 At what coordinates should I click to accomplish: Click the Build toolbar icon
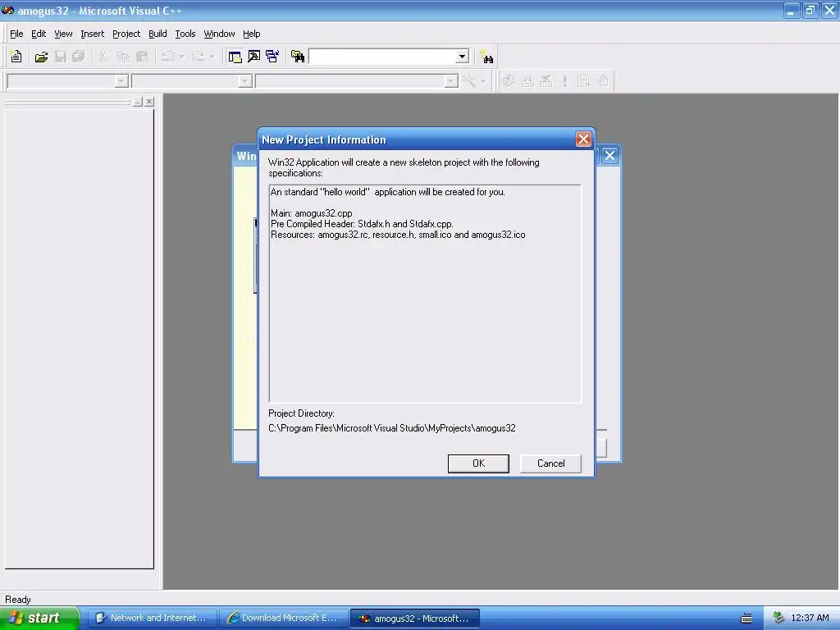coord(527,81)
